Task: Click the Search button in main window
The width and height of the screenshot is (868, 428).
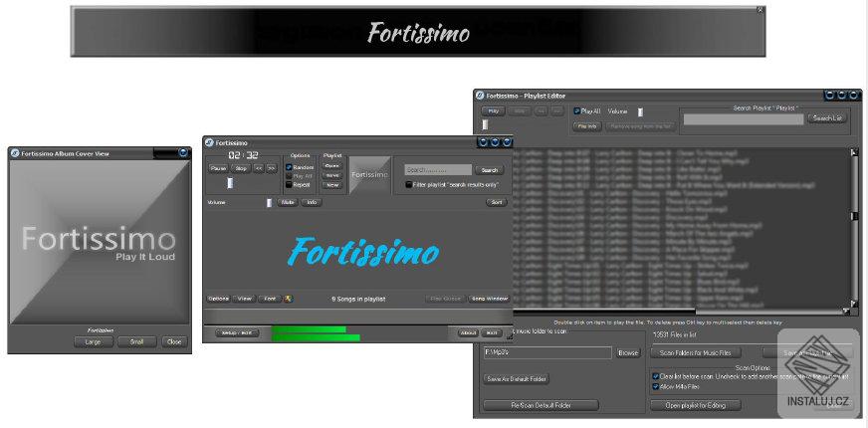Action: tap(489, 170)
